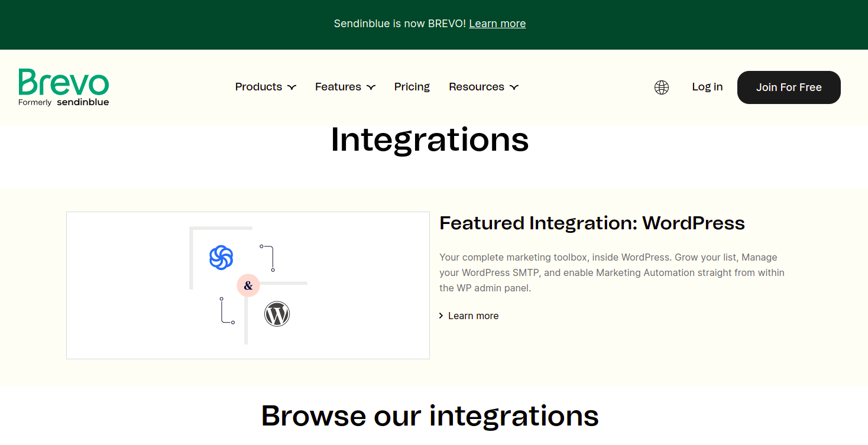Select Features in the navigation bar
868x445 pixels.
338,86
